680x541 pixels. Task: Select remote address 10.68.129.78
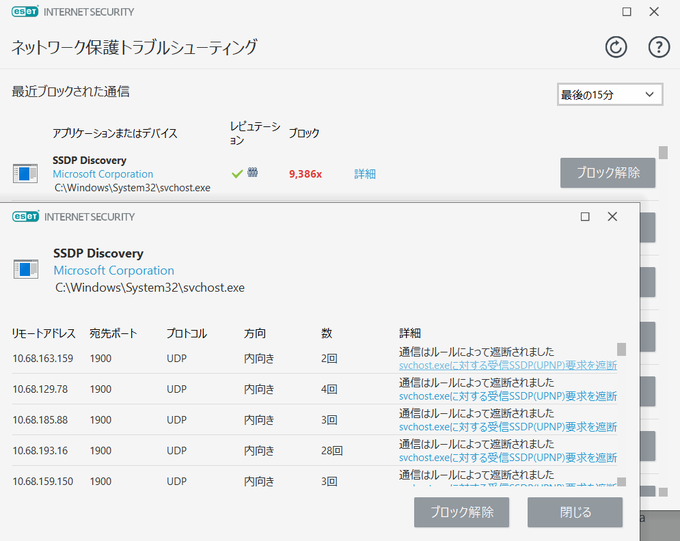[40, 389]
